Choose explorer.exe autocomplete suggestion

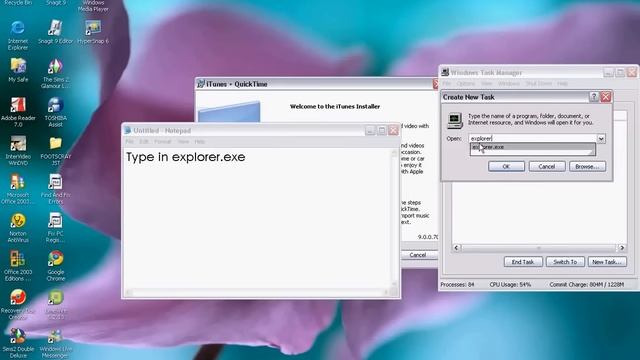532,147
